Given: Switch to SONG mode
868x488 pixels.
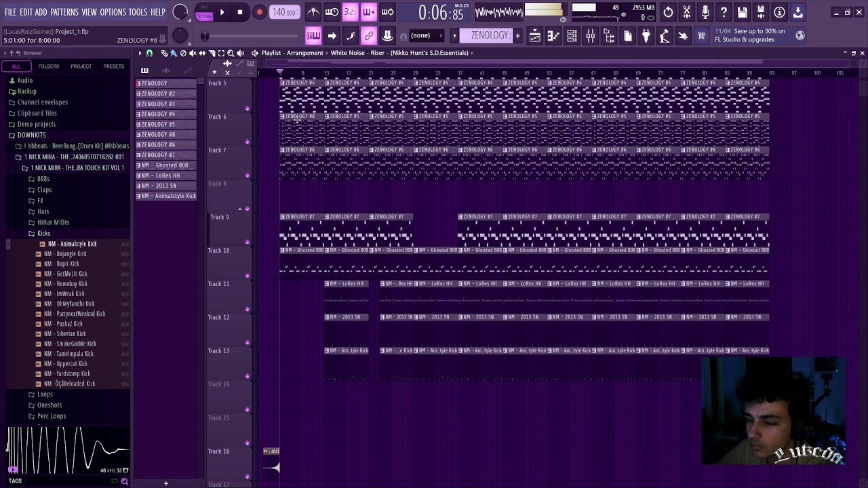Looking at the screenshot, I should (204, 16).
